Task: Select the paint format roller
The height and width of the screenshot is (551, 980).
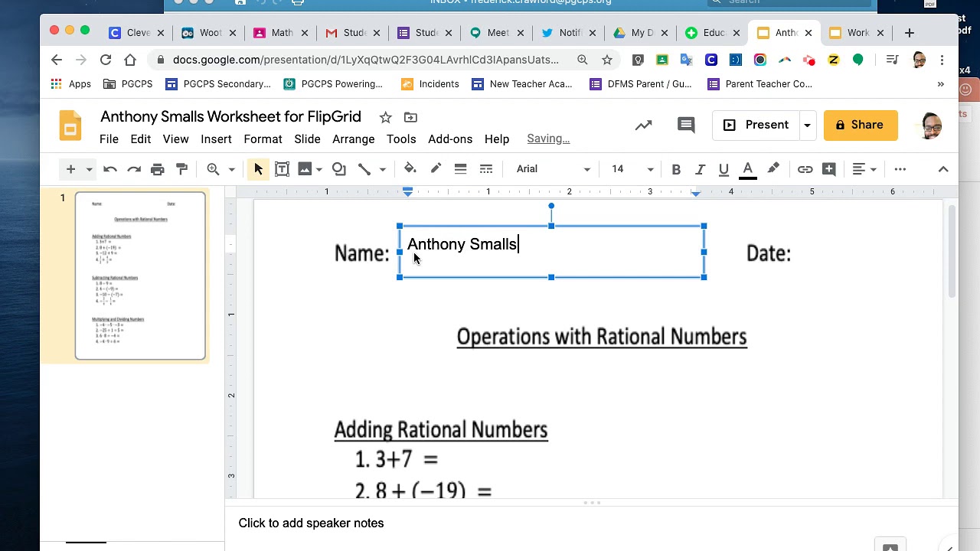Action: pyautogui.click(x=181, y=169)
